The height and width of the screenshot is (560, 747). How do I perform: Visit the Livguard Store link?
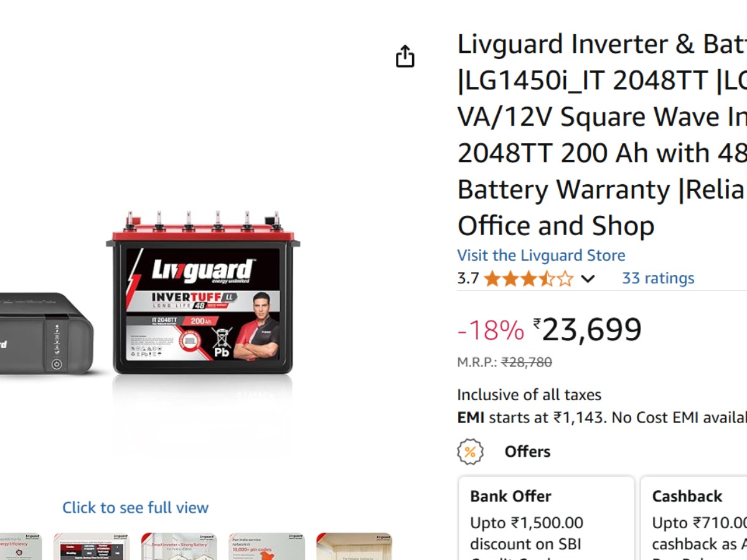pos(541,255)
